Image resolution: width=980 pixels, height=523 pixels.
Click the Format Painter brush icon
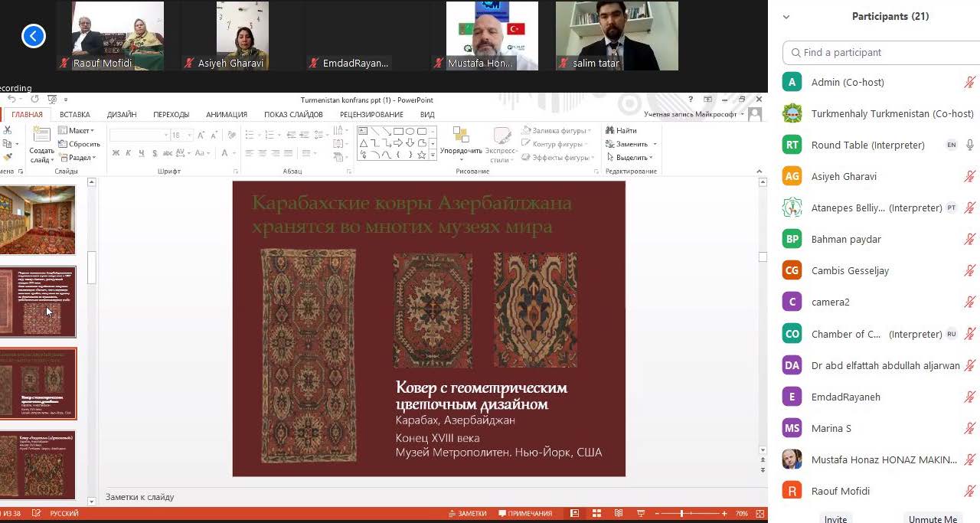(7, 157)
